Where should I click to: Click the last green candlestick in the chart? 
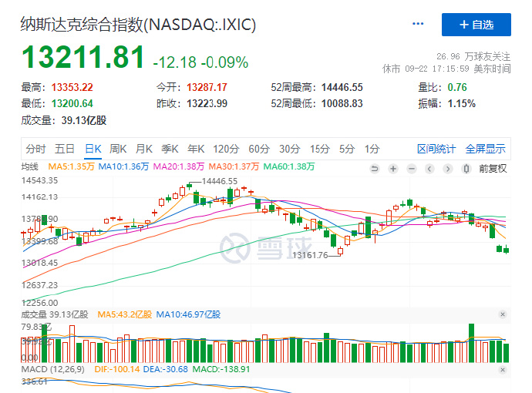pyautogui.click(x=507, y=250)
